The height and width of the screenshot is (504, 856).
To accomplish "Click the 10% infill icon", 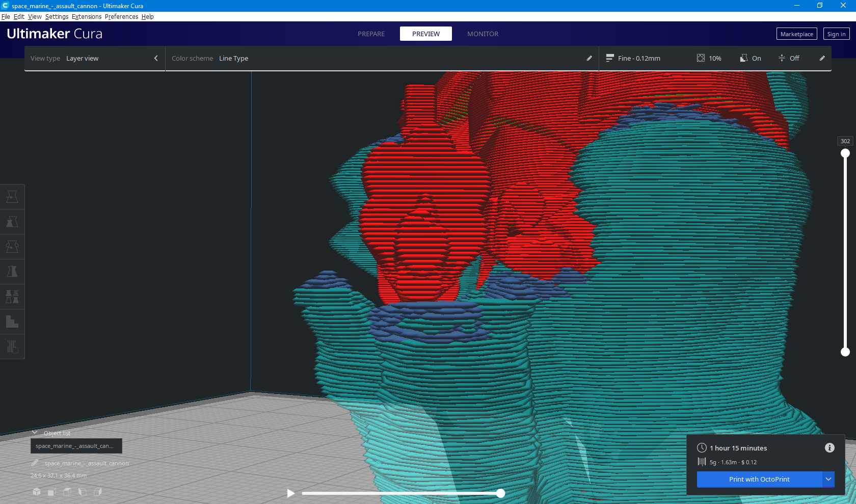I will (x=701, y=58).
